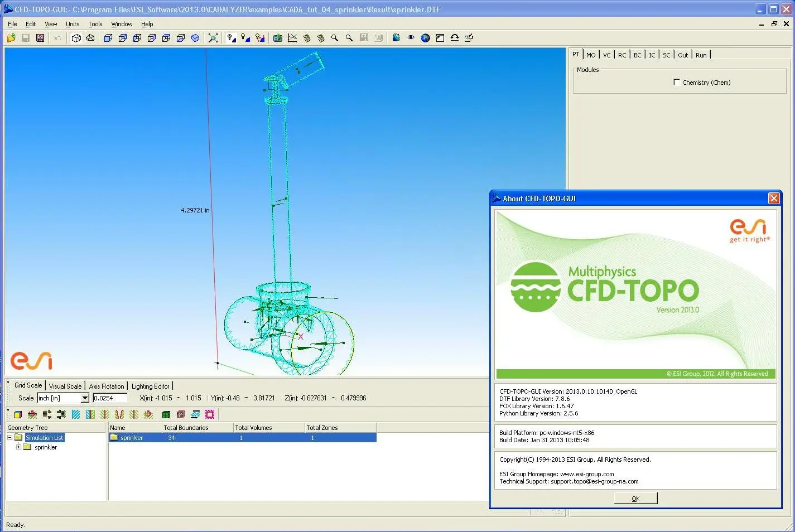Open the inch units dropdown

85,398
